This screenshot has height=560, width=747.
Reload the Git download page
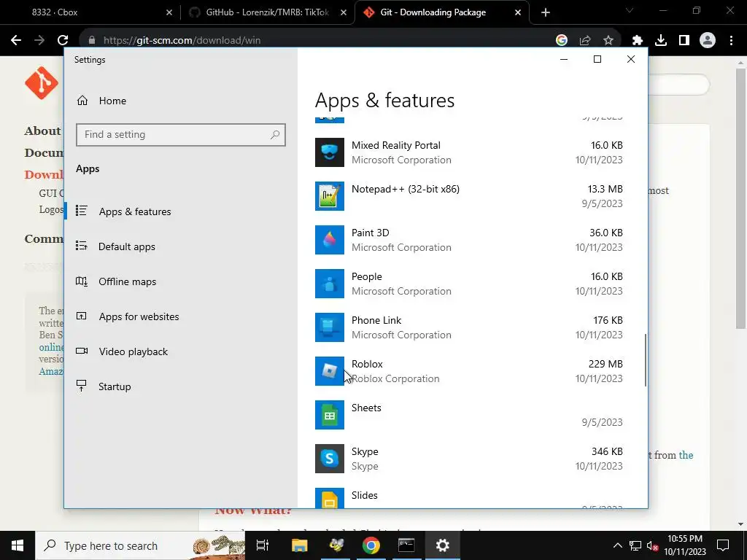pos(63,41)
